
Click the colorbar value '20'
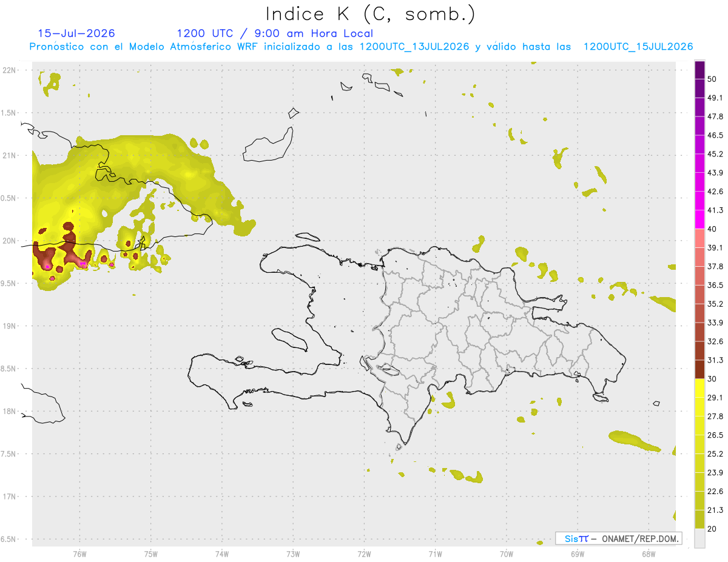[713, 529]
